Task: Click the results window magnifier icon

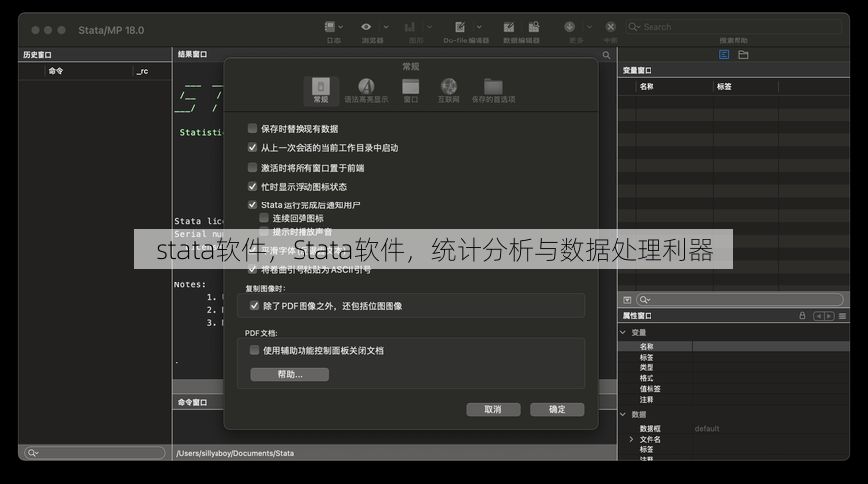Action: (x=607, y=55)
